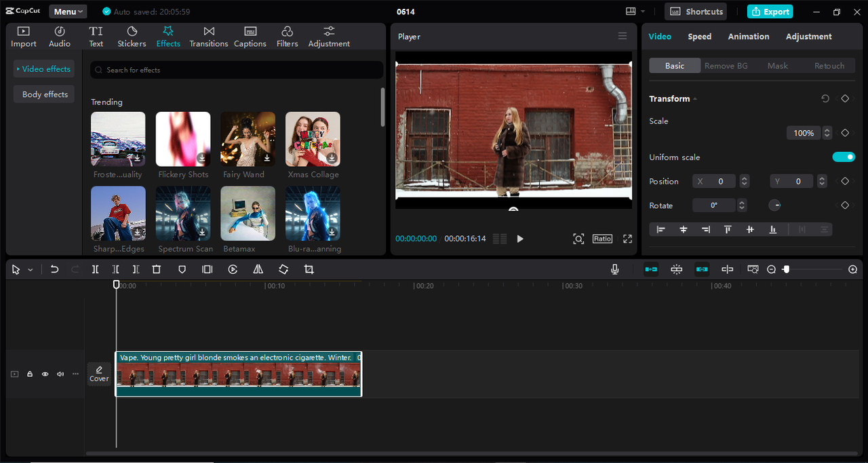Click the Ratio button in player
The image size is (868, 463).
coord(602,239)
